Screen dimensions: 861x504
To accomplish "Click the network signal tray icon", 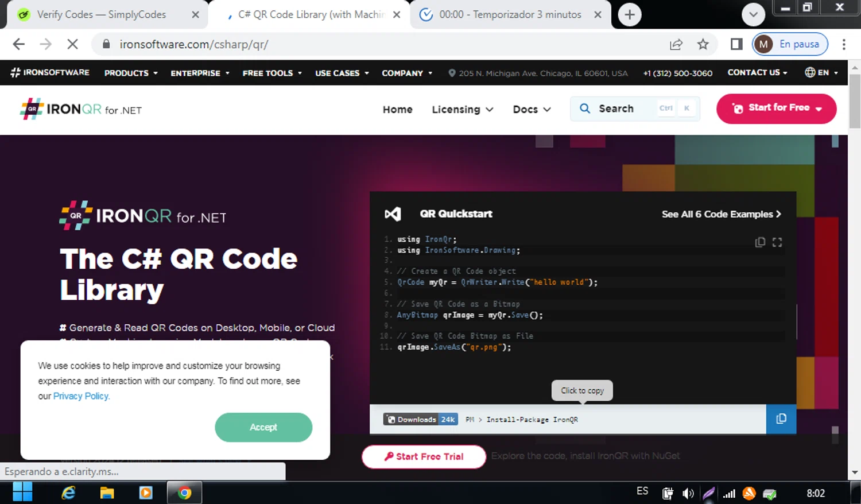I will pos(729,493).
